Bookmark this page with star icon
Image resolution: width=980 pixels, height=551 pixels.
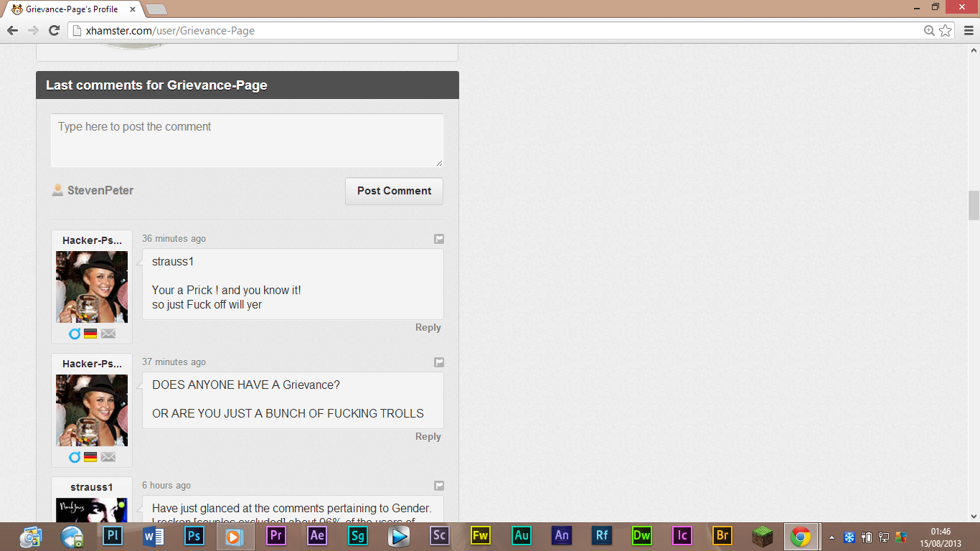coord(946,31)
